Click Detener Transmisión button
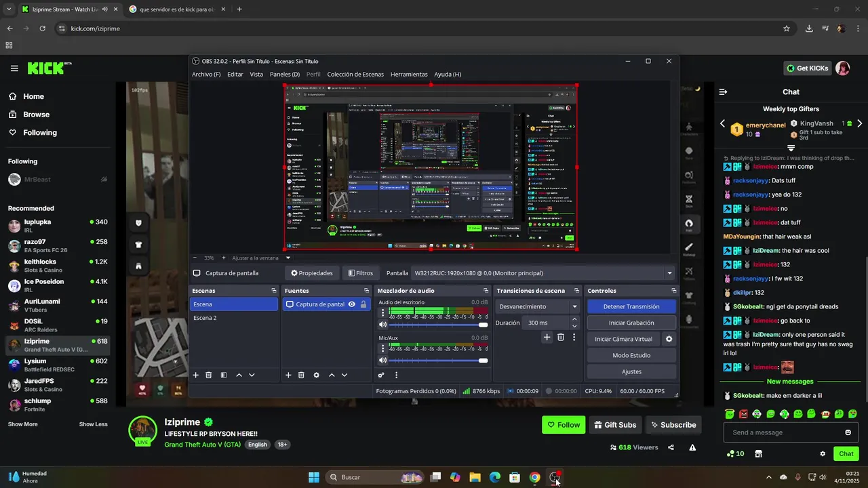The height and width of the screenshot is (488, 868). 631,306
